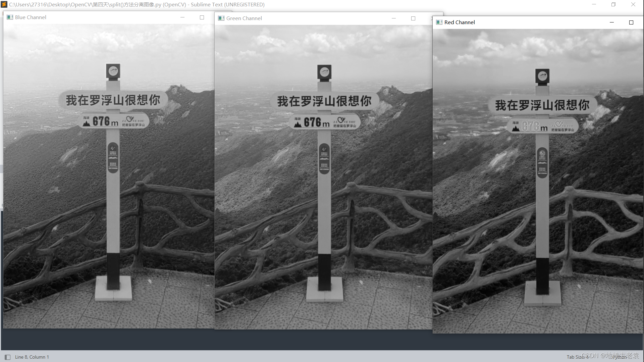Screen dimensions: 644x362
Task: Minimize the Green Channel window
Action: click(x=394, y=18)
